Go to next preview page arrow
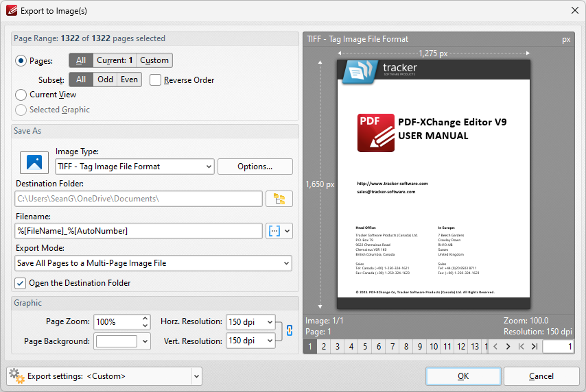 coord(508,347)
